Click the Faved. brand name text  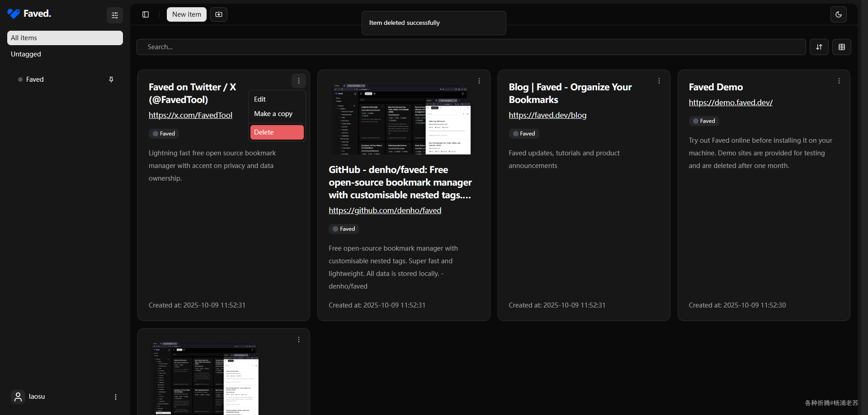37,14
